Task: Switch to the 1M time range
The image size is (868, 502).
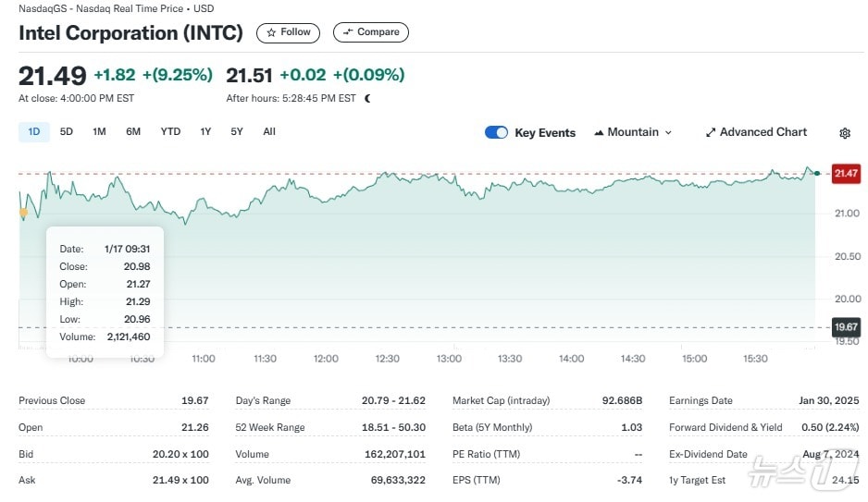Action: click(x=99, y=132)
